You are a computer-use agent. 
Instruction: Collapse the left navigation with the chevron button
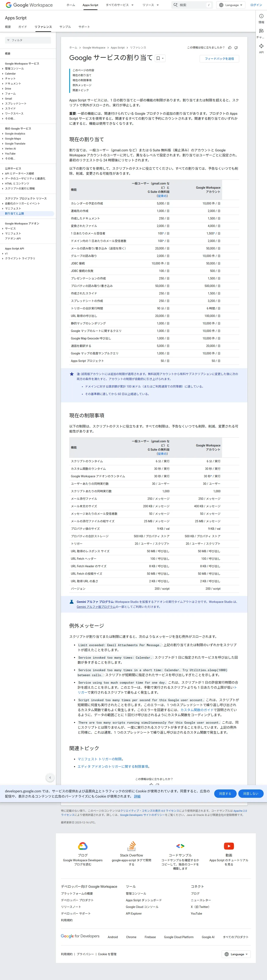coord(50,778)
